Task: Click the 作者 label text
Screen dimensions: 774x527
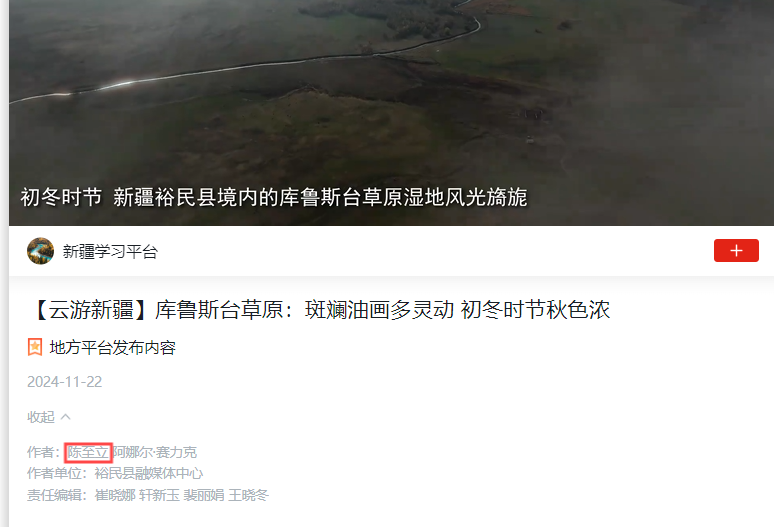Action: [40, 452]
